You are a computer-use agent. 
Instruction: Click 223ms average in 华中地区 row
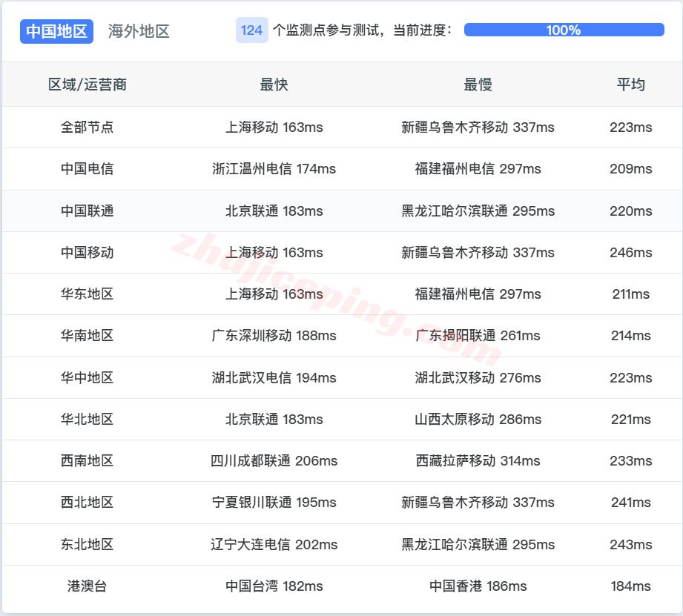point(631,377)
